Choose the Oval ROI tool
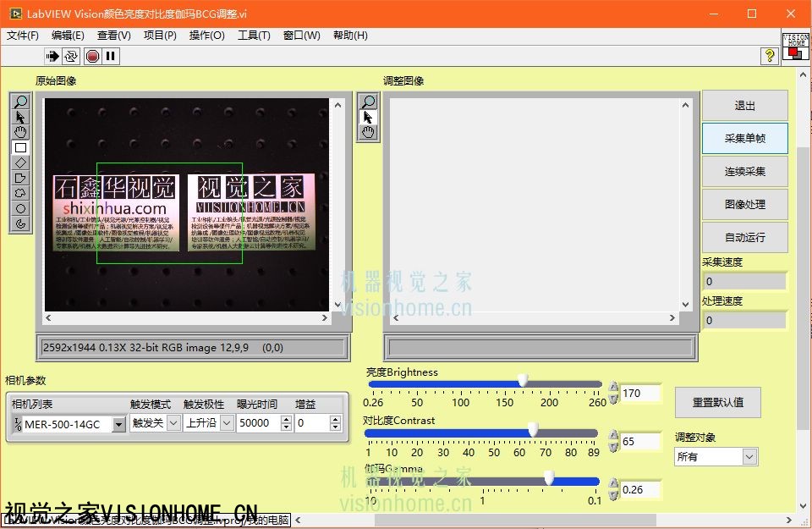 tap(21, 208)
